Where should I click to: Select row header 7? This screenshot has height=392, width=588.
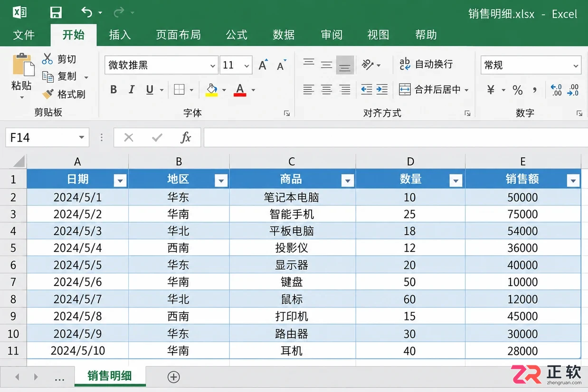(13, 282)
